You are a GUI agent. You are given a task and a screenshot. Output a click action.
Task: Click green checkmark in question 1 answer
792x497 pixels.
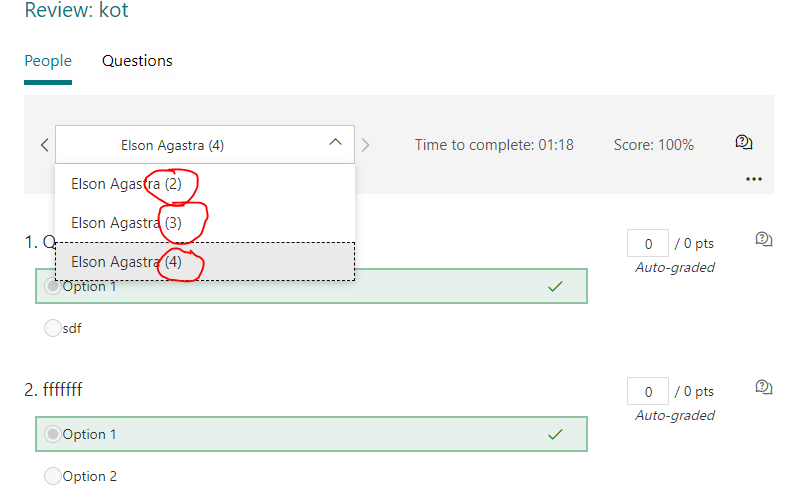[x=555, y=286]
